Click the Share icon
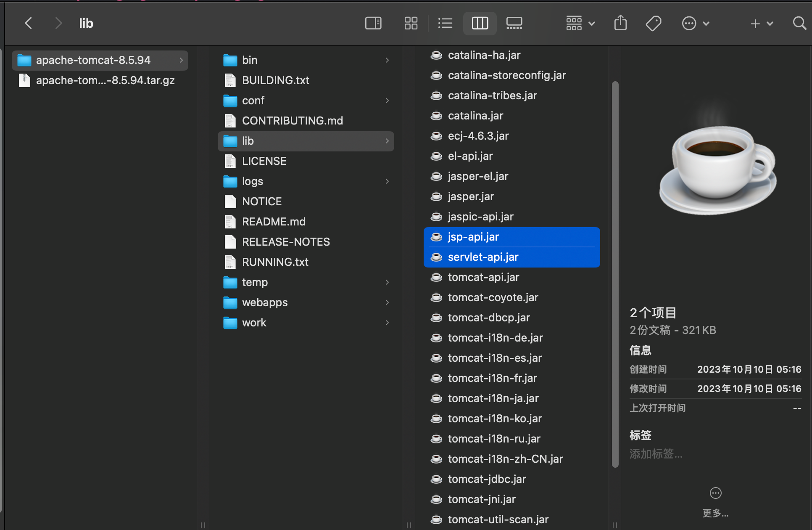This screenshot has height=530, width=812. click(620, 23)
